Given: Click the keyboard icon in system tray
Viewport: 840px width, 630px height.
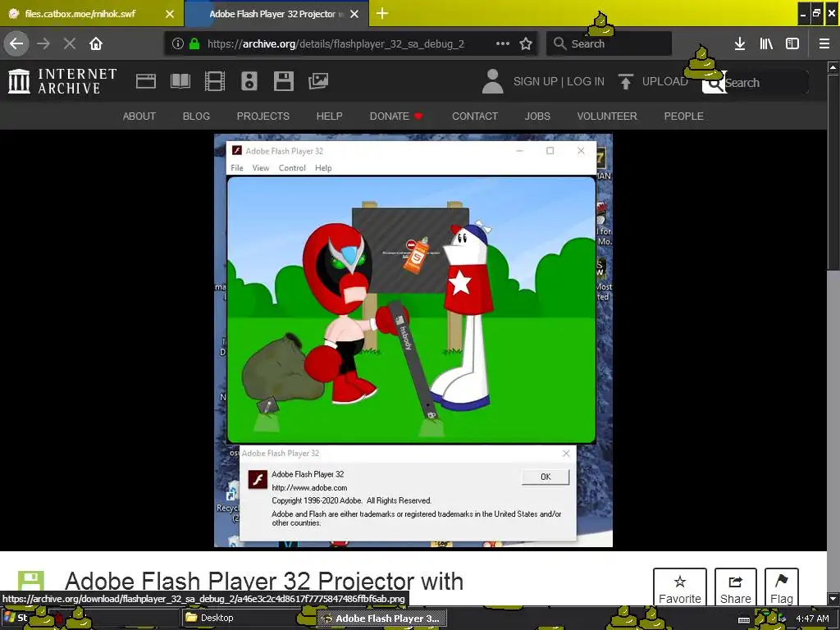Looking at the screenshot, I should pos(744,620).
